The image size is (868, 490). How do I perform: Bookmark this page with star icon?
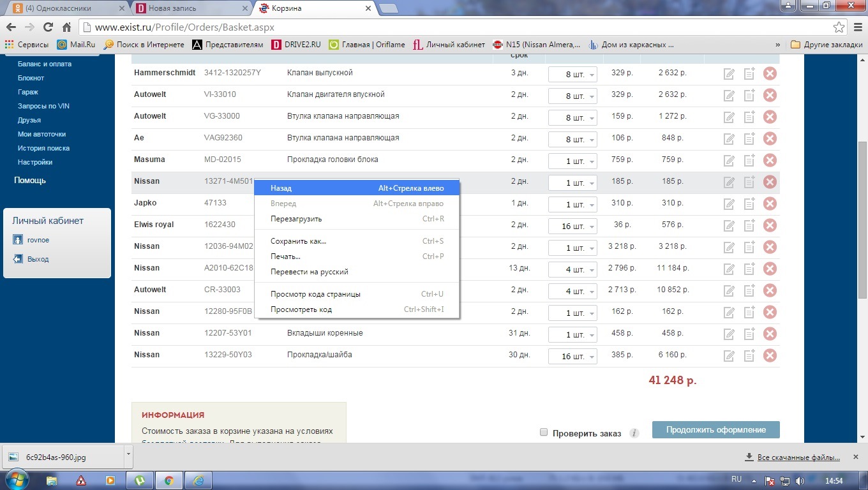point(839,27)
